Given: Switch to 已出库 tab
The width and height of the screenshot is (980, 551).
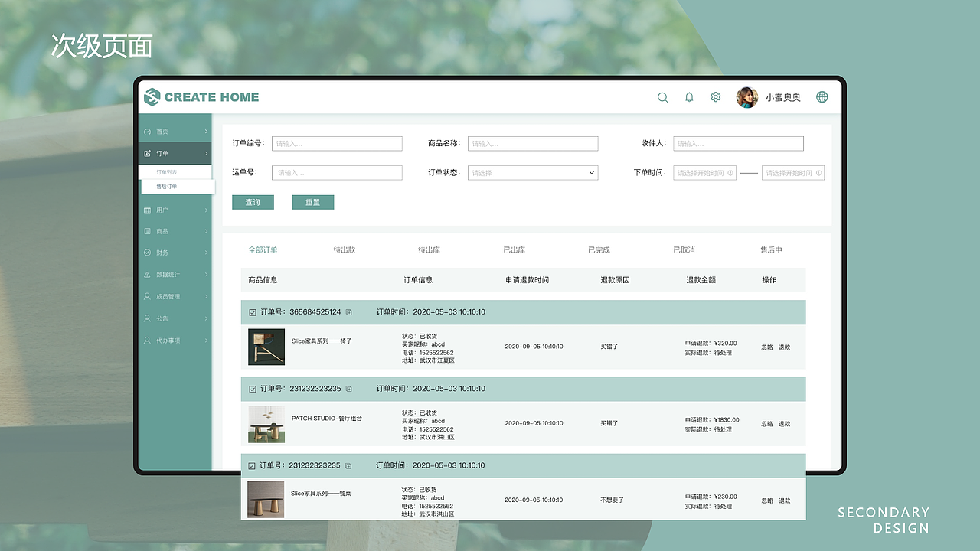Looking at the screenshot, I should click(514, 250).
